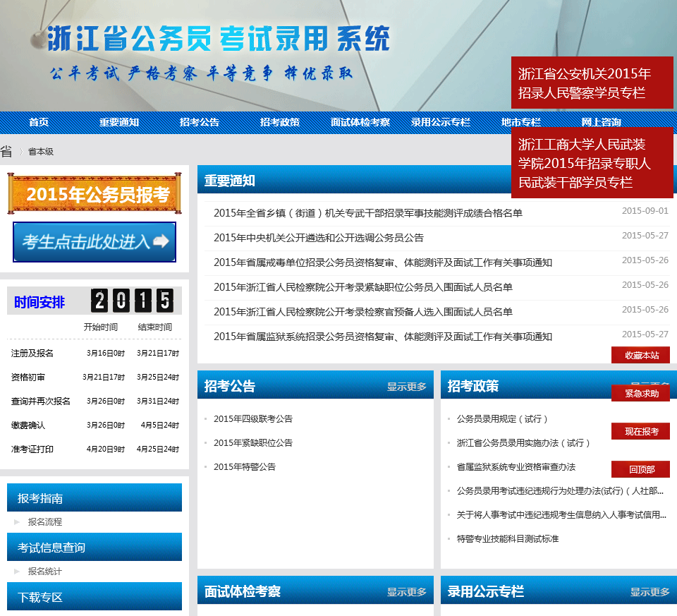
Task: Click the 省本级 breadcrumb
Action: 41,152
